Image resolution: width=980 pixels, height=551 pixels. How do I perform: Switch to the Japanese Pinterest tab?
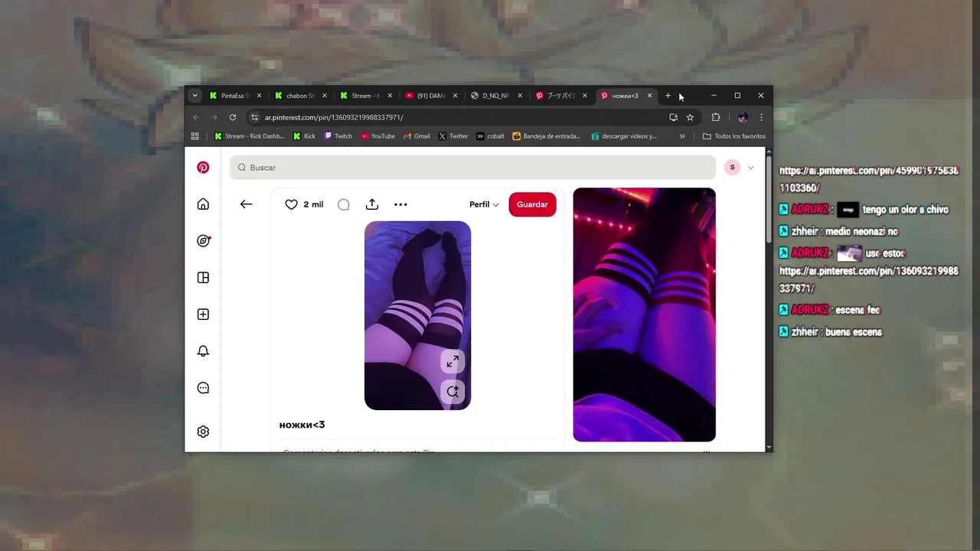(x=561, y=96)
